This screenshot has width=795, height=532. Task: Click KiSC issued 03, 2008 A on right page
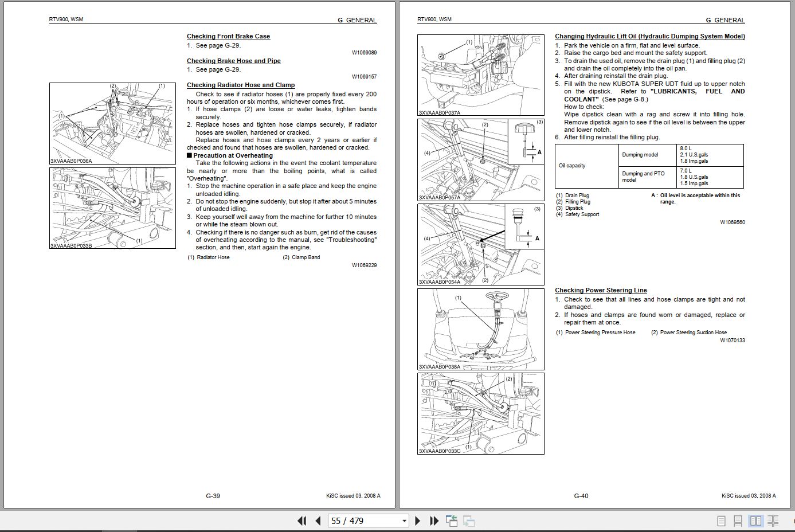[x=749, y=496]
